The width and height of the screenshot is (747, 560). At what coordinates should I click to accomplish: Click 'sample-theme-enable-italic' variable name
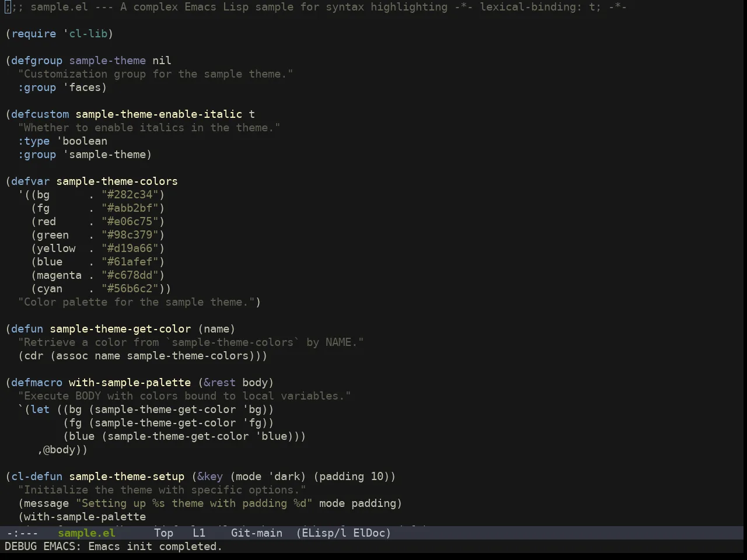(159, 114)
